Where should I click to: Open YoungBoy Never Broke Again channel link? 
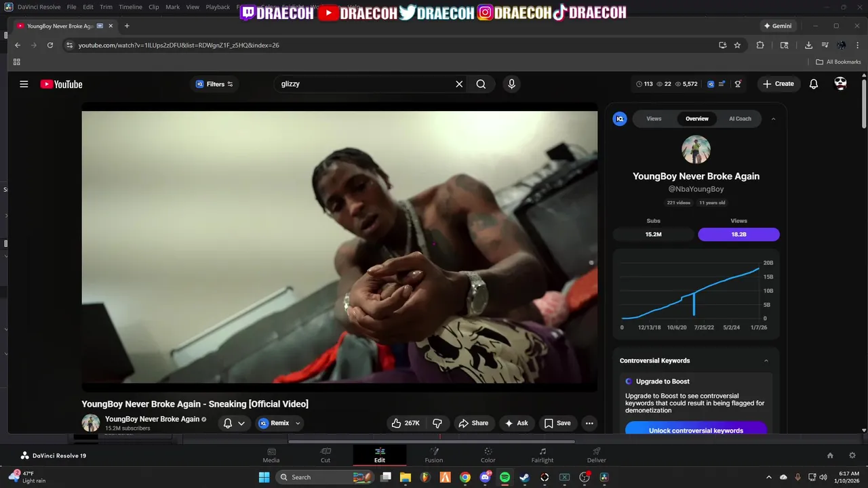coord(152,419)
